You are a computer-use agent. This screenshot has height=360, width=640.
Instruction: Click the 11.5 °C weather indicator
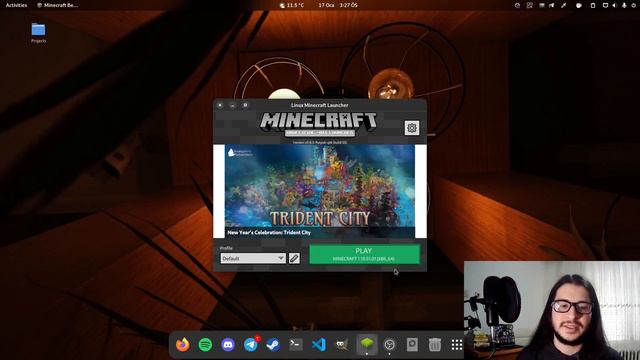pos(292,5)
